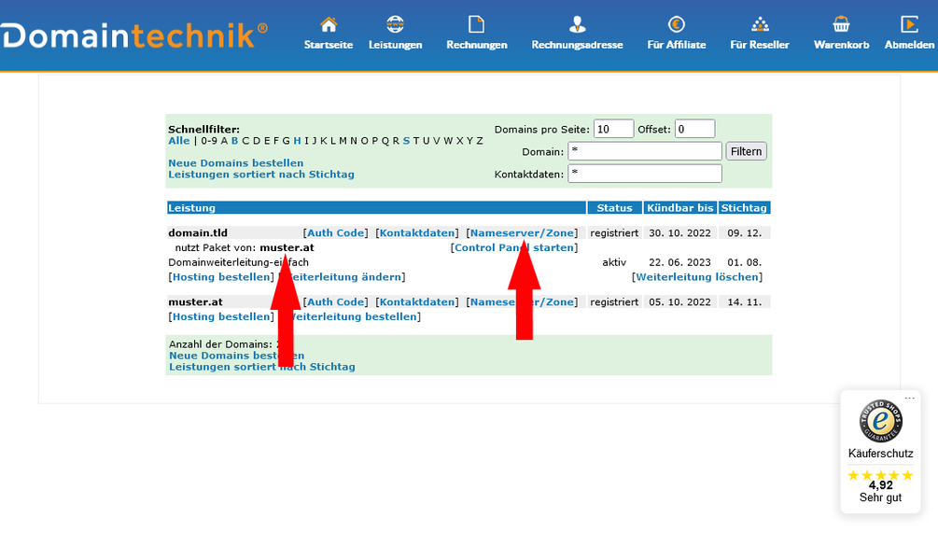Click the Für Reseller icon

(x=759, y=24)
